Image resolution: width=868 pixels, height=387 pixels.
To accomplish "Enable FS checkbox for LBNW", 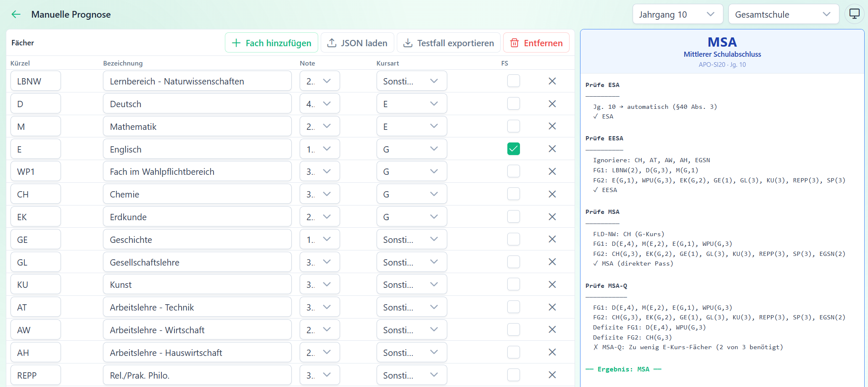I will pos(514,81).
